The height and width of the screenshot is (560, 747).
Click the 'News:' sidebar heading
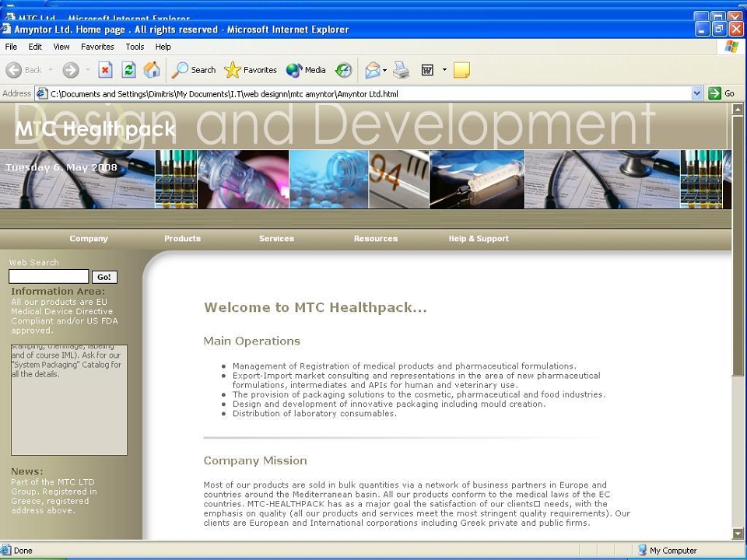tap(26, 471)
